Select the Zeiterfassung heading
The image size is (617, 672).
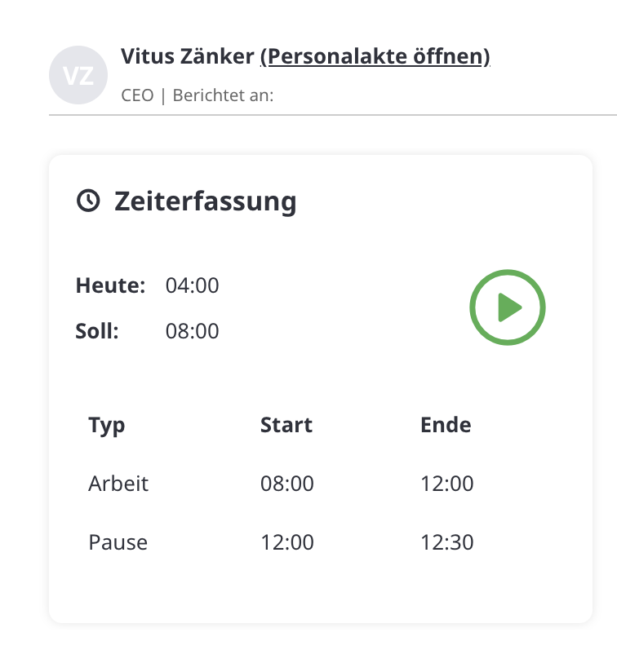206,201
